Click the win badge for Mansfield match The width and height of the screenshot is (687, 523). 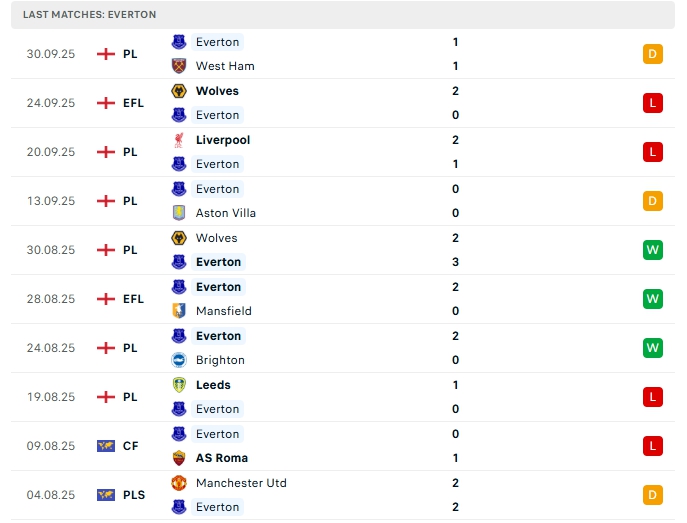[x=653, y=299]
